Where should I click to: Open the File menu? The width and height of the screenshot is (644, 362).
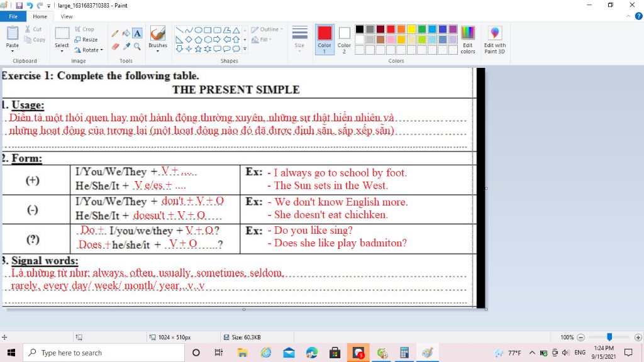click(13, 16)
